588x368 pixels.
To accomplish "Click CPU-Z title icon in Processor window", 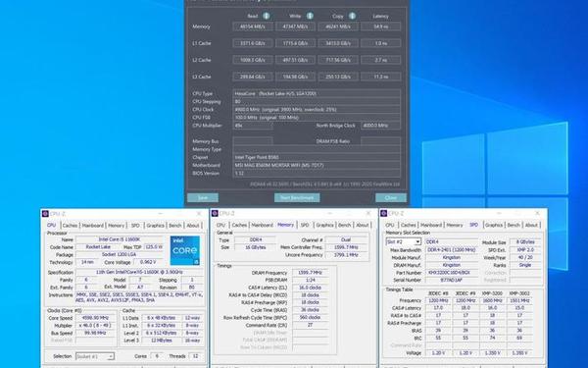I will coord(45,213).
